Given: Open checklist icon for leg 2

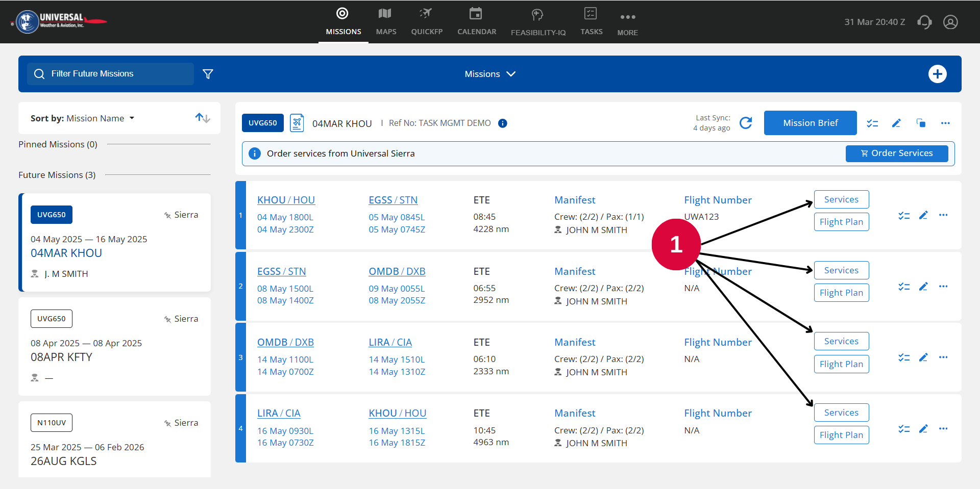Looking at the screenshot, I should [904, 287].
